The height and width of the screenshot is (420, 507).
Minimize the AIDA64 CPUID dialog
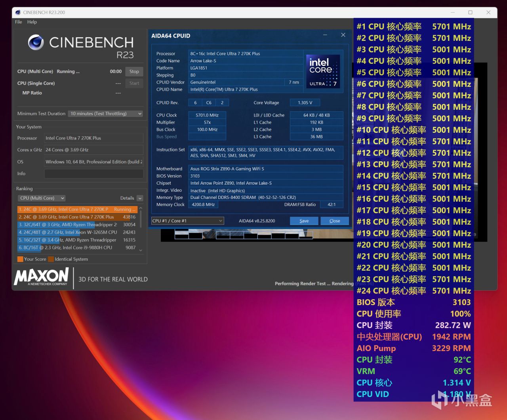(x=325, y=35)
